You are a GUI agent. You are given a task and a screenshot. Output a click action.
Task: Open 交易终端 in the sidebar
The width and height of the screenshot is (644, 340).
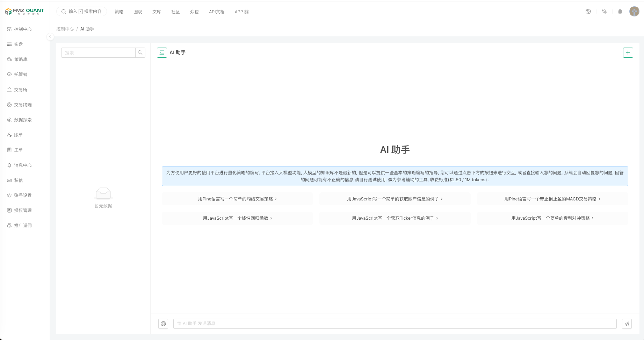23,105
